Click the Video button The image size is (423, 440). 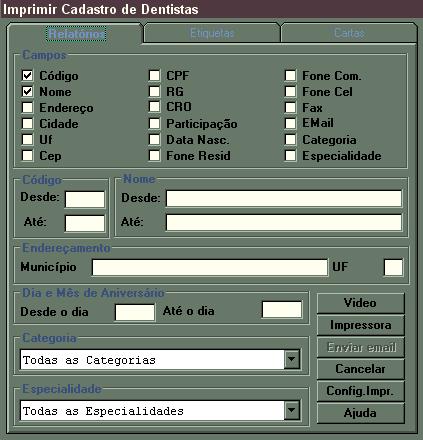click(x=360, y=303)
